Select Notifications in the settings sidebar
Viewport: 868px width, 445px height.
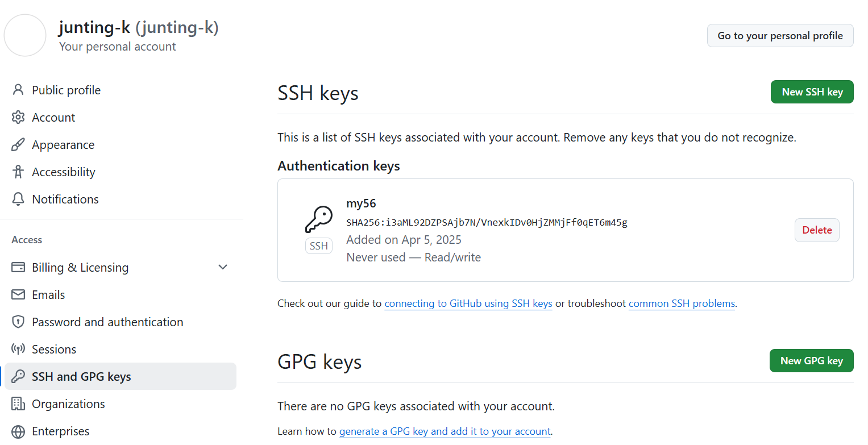pos(65,199)
